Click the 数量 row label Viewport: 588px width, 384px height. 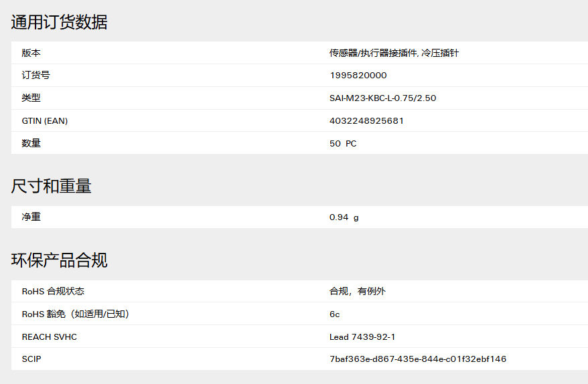coord(31,143)
